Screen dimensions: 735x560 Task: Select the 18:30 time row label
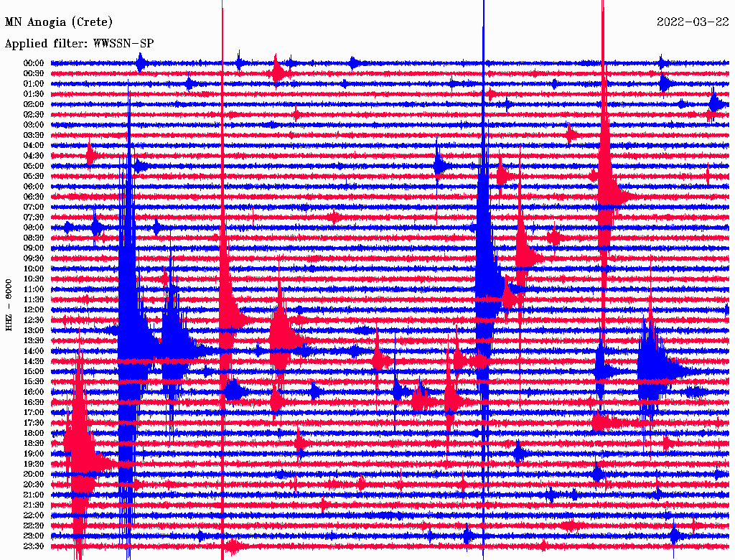[34, 444]
